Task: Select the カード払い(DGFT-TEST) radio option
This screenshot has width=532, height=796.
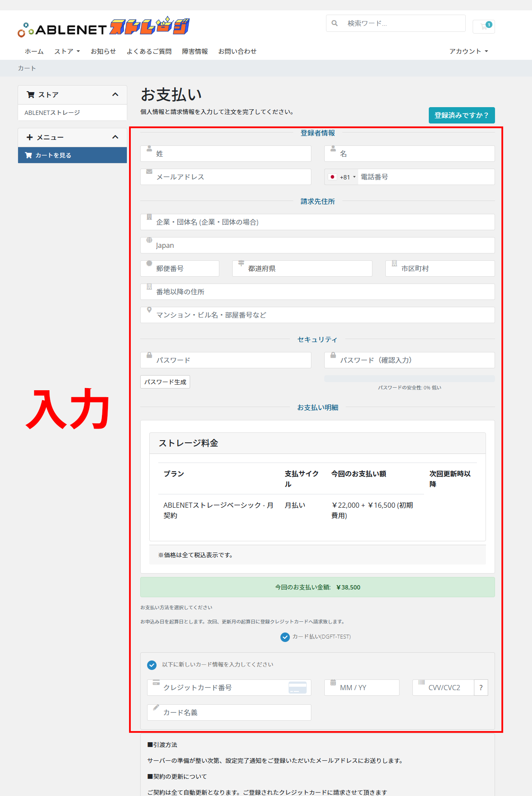Action: (x=285, y=637)
